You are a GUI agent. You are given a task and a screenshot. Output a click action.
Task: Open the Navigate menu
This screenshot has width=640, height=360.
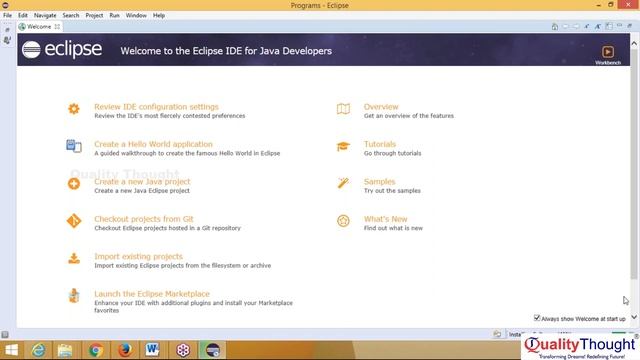(45, 16)
